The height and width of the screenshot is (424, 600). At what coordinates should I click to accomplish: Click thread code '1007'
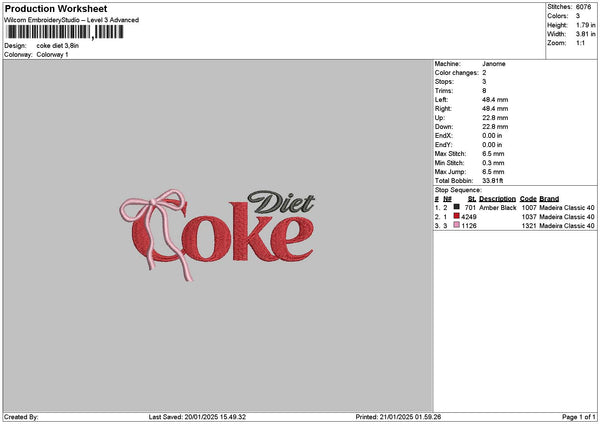point(529,208)
